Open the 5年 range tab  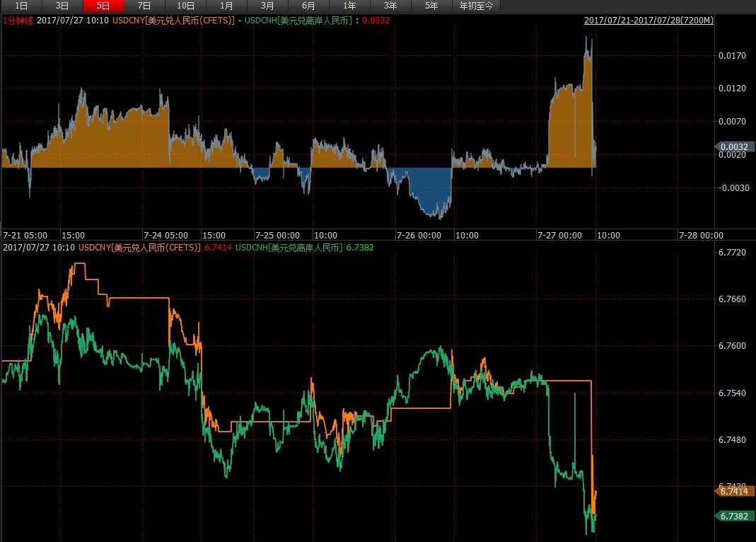point(431,6)
